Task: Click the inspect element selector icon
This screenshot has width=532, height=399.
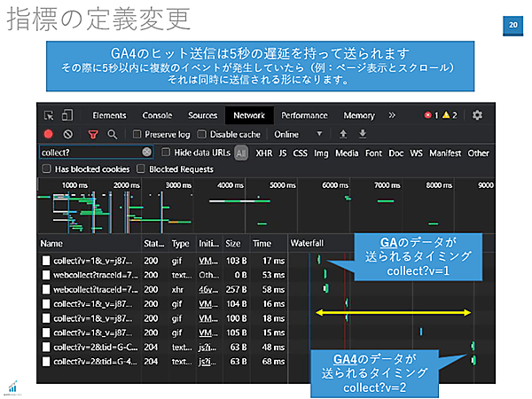Action: coord(49,115)
